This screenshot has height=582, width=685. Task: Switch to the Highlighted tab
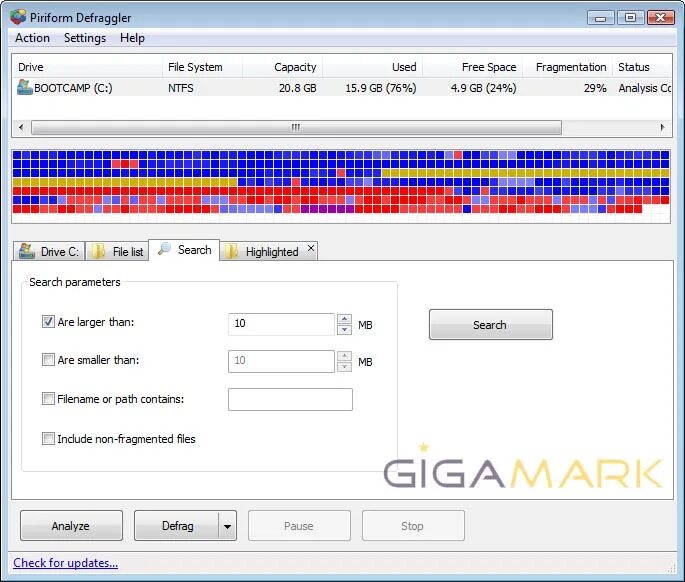point(268,251)
